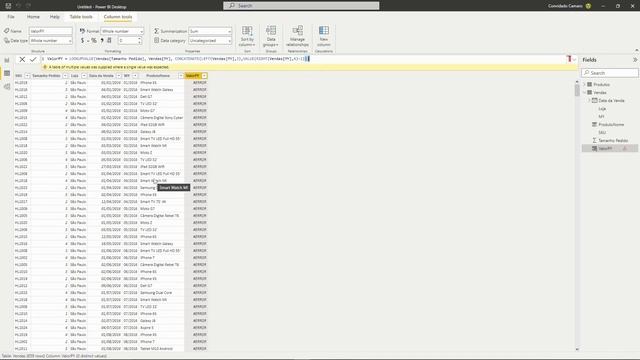The width and height of the screenshot is (640, 360).
Task: Open the Help tab
Action: point(55,17)
